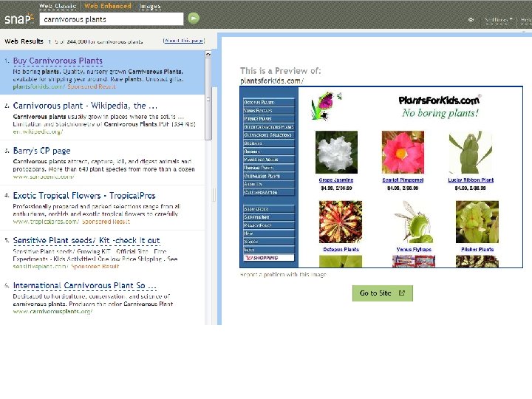
Task: Click the Crape Jasmine flower thumbnail
Action: [x=336, y=152]
